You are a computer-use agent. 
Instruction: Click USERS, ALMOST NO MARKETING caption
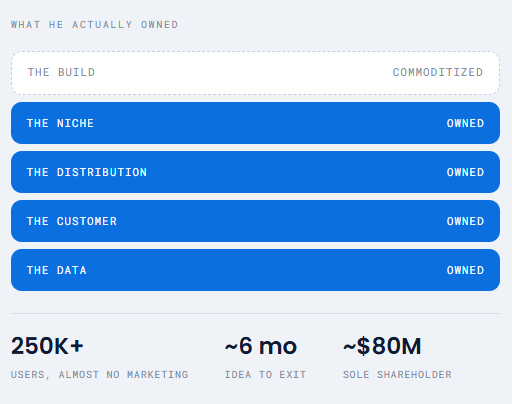(99, 375)
